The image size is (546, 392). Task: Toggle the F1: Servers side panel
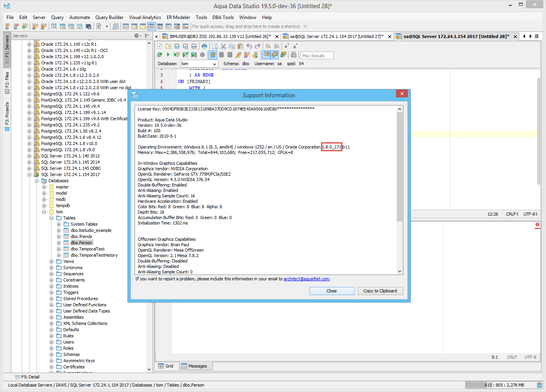coord(7,50)
